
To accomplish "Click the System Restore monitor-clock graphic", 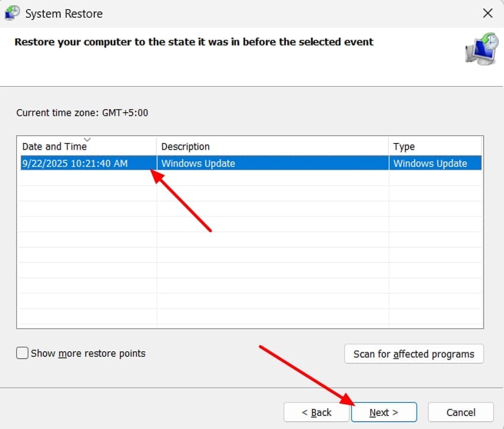I will [x=482, y=49].
